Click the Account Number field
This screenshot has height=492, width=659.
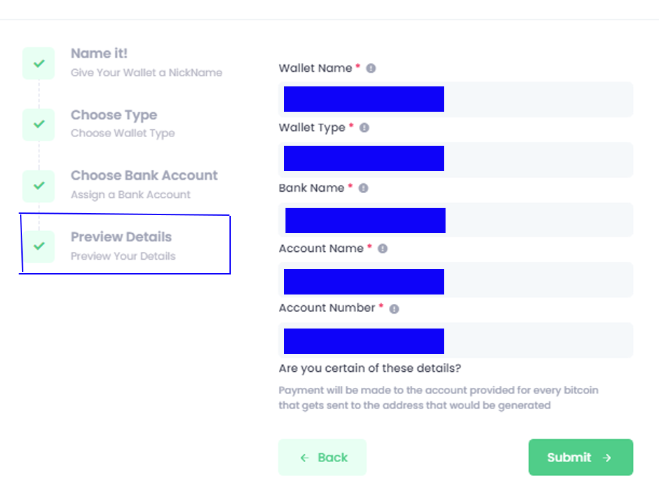click(456, 340)
